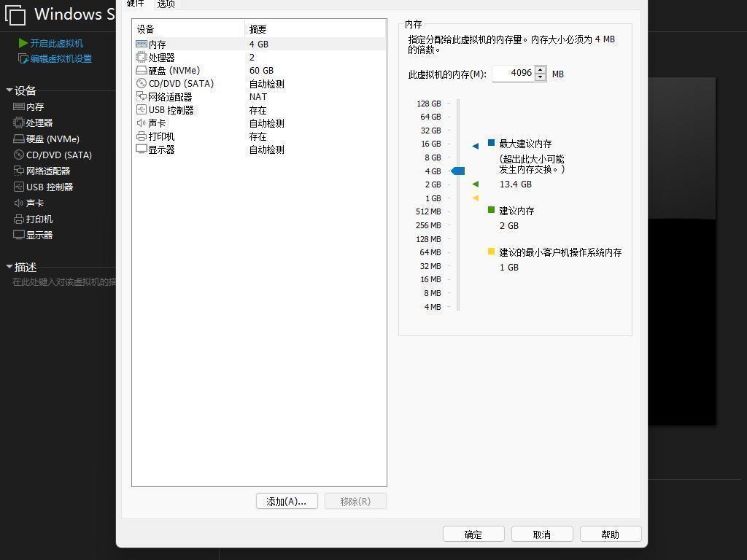Click the 512 MB label on memory slider scale
Screen dimensions: 747x560
point(428,211)
